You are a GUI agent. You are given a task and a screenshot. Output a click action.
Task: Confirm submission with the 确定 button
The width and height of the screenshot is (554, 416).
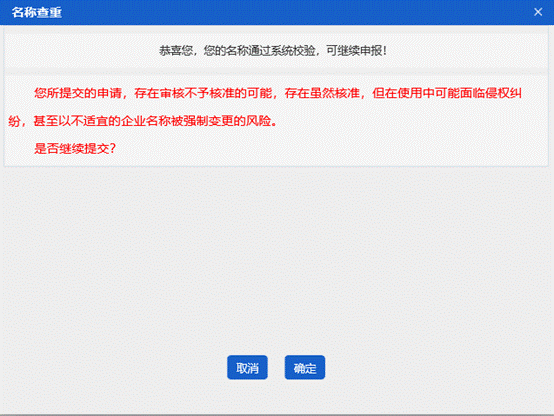[305, 368]
